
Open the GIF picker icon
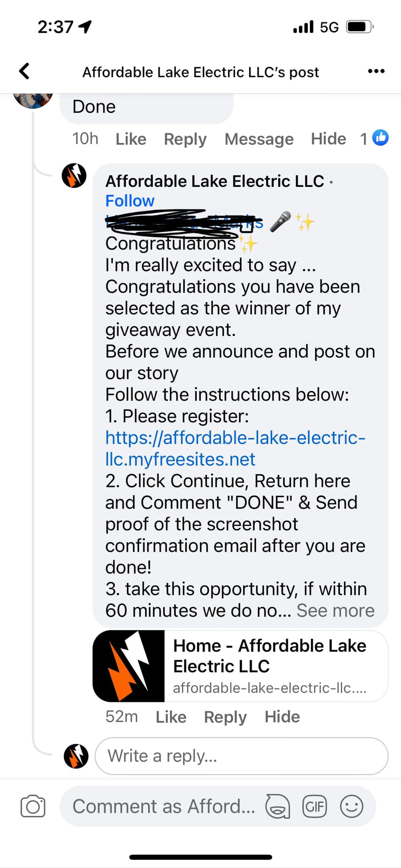point(315,806)
